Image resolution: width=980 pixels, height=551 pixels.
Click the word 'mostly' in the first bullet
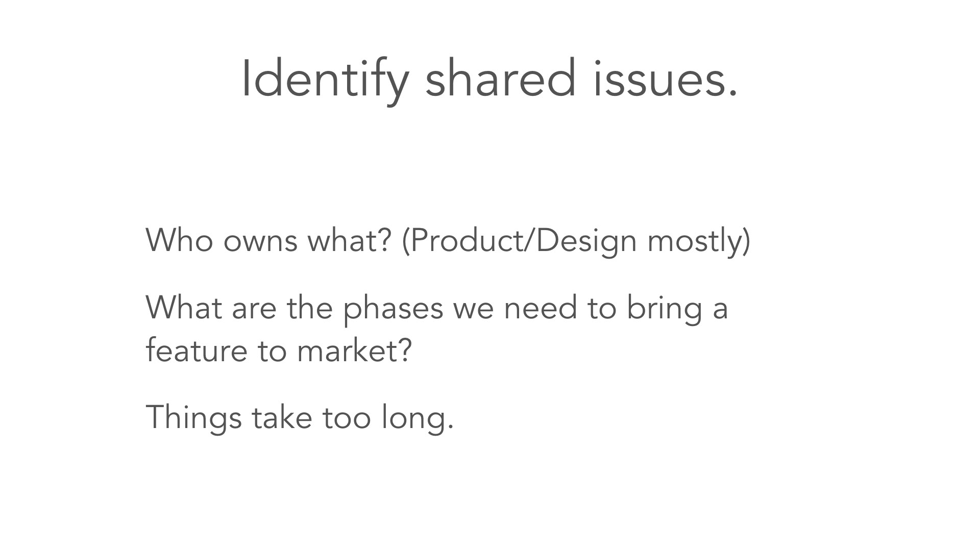click(x=695, y=241)
